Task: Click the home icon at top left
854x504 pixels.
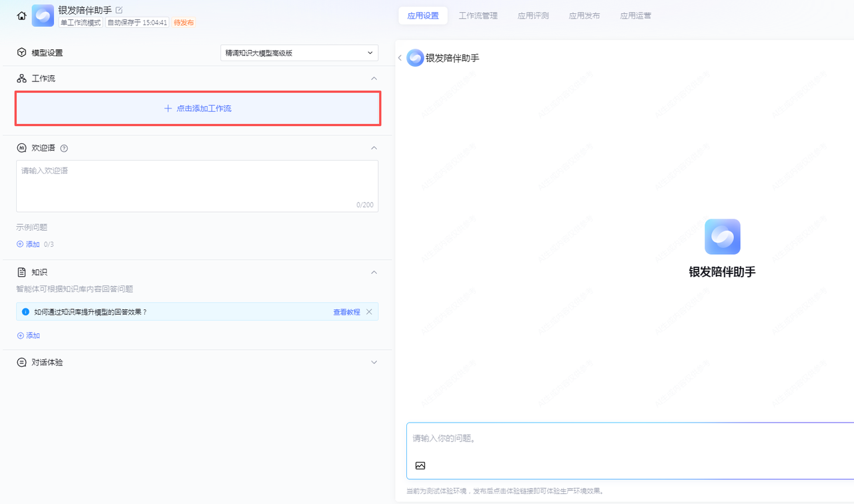Action: [22, 16]
